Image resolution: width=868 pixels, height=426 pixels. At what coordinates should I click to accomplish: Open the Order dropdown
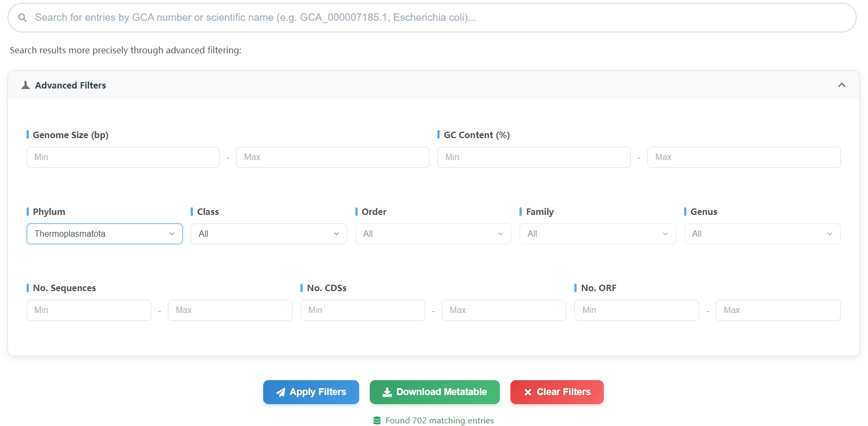433,234
